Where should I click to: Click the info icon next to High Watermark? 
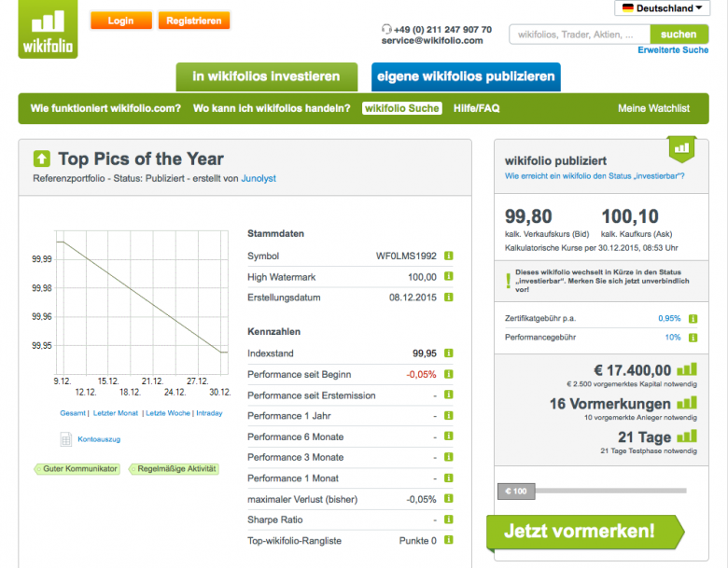[x=449, y=277]
